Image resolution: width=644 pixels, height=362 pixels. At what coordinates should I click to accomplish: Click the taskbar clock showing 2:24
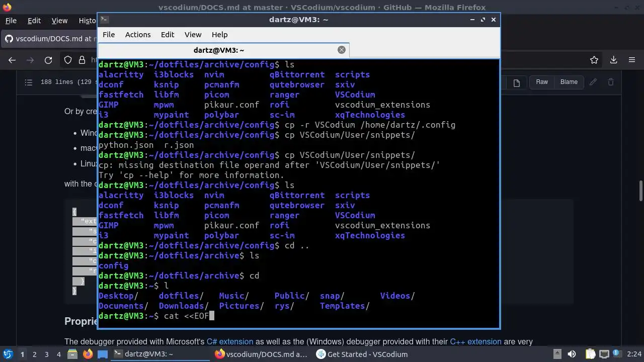[x=634, y=354]
